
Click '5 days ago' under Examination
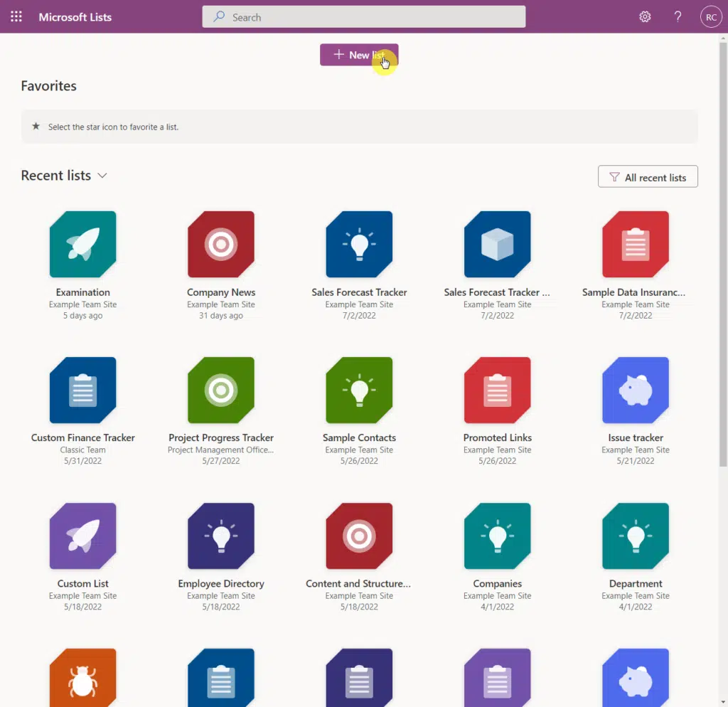[x=82, y=315]
